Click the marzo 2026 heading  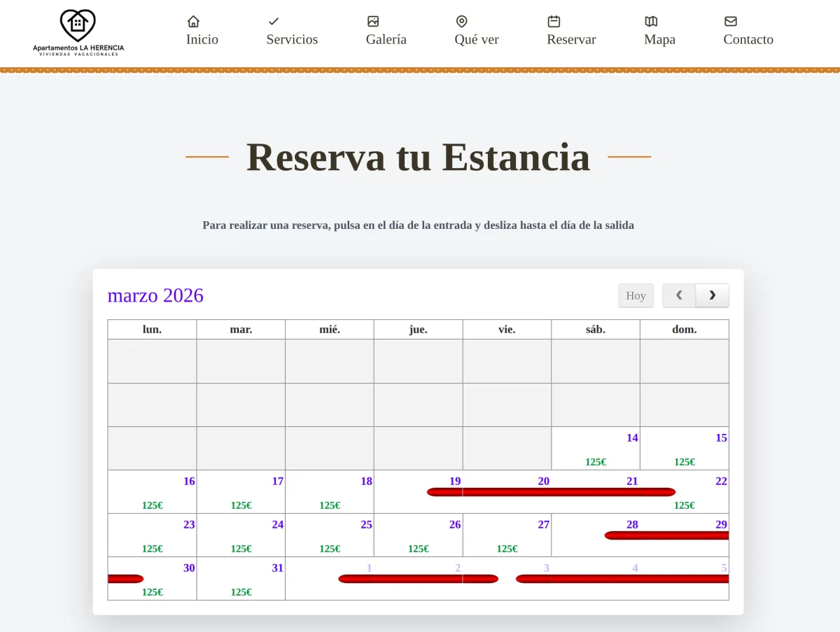coord(155,295)
